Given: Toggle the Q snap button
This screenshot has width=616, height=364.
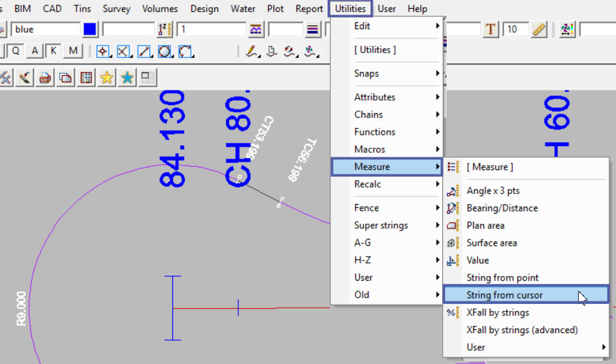Looking at the screenshot, I should coord(15,51).
